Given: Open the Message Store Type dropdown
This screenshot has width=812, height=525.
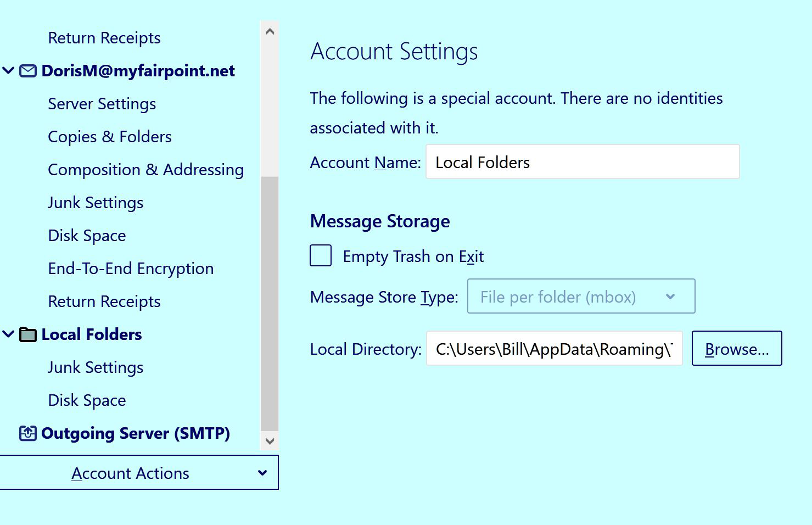Looking at the screenshot, I should [x=581, y=297].
